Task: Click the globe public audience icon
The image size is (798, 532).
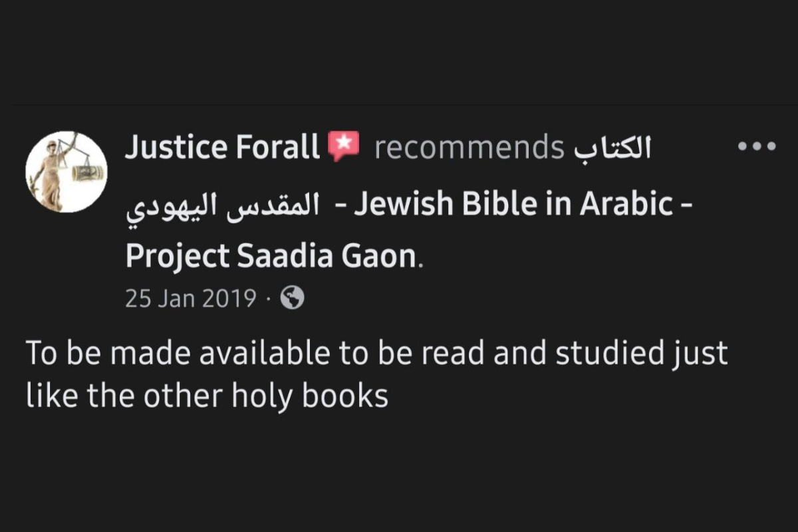Action: (x=292, y=299)
